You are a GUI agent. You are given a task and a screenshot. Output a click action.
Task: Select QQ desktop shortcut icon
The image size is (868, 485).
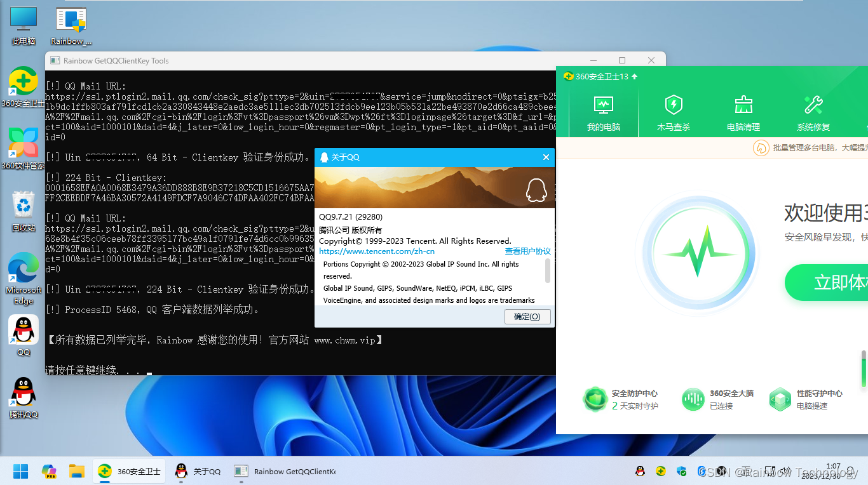24,335
